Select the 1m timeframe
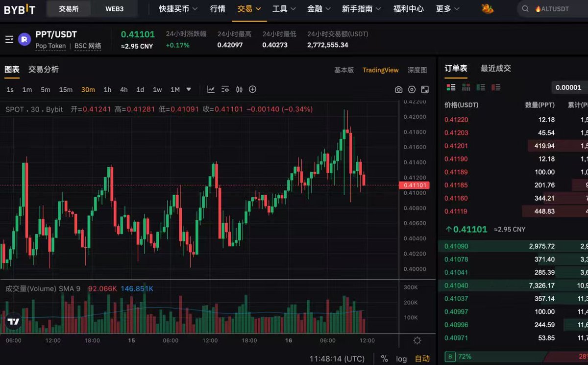The image size is (588, 365). 27,89
